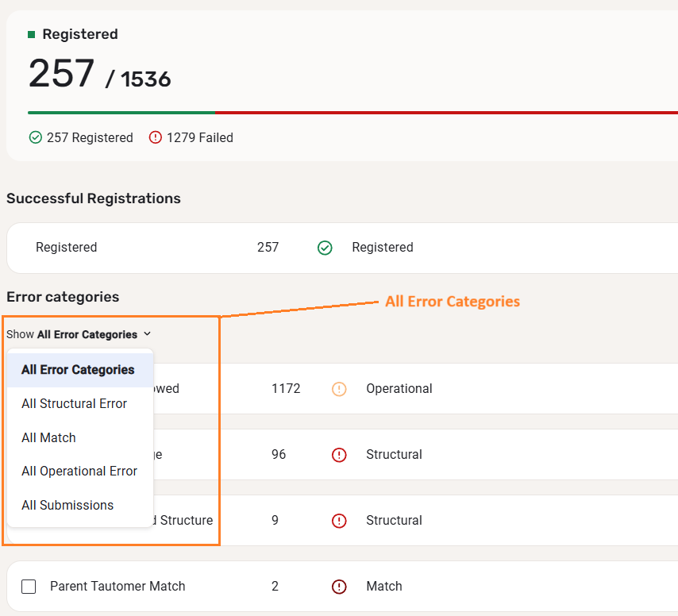This screenshot has width=678, height=616.
Task: Choose All Structural Error filter option
Action: (x=74, y=403)
